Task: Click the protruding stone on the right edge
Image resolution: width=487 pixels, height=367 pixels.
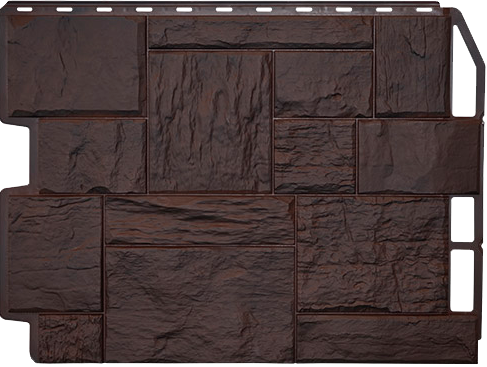Action: (x=419, y=156)
